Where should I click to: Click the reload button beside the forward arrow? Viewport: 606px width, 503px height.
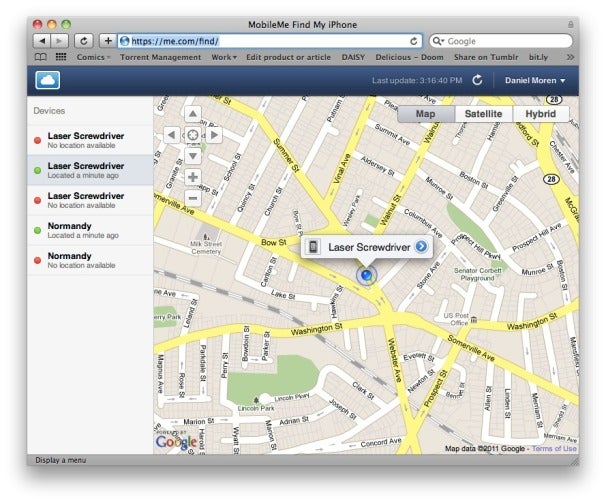tap(84, 41)
